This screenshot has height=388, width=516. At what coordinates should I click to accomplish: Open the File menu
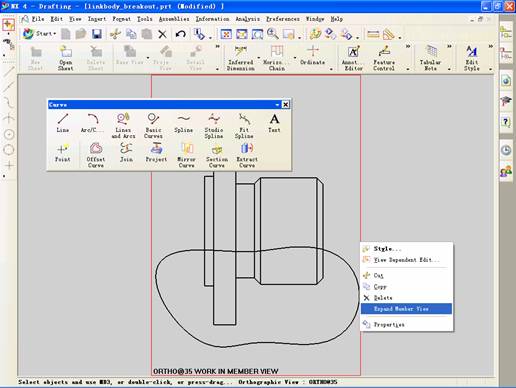point(38,19)
